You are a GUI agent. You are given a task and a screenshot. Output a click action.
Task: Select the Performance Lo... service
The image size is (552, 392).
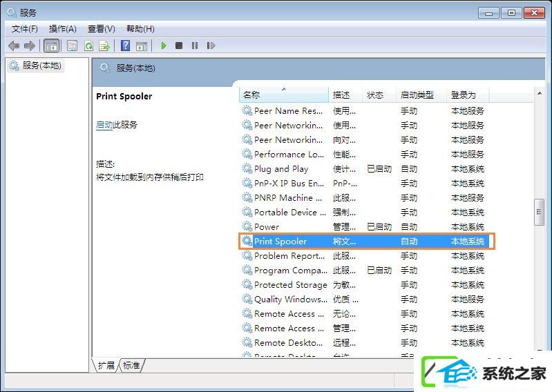pyautogui.click(x=364, y=155)
